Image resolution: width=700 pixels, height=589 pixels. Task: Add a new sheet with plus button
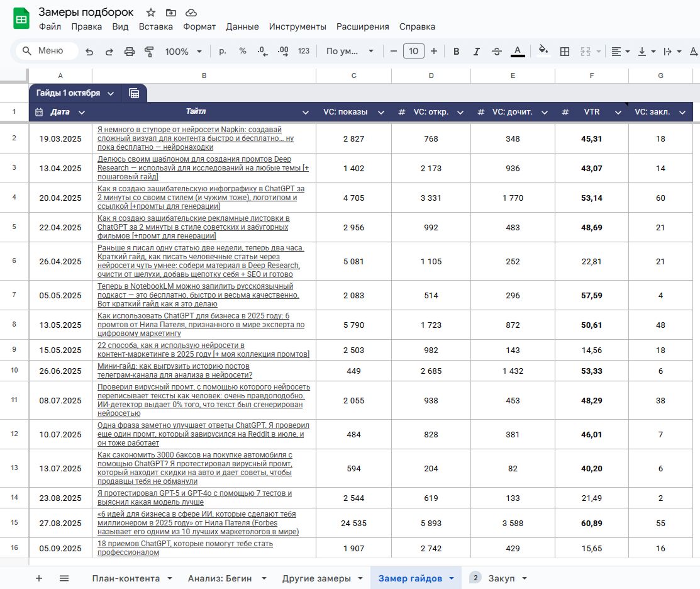click(39, 578)
